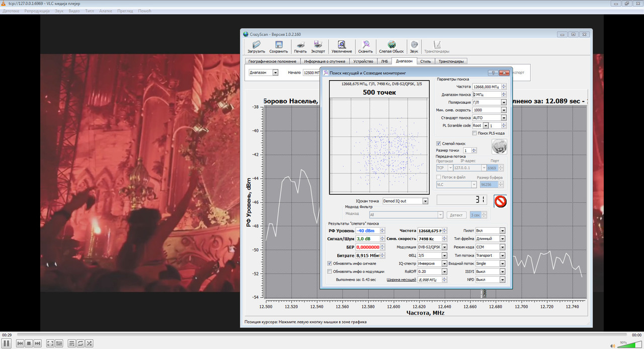This screenshot has height=349, width=644.
Task: Open the Режим кода CCM dropdown
Action: (502, 247)
